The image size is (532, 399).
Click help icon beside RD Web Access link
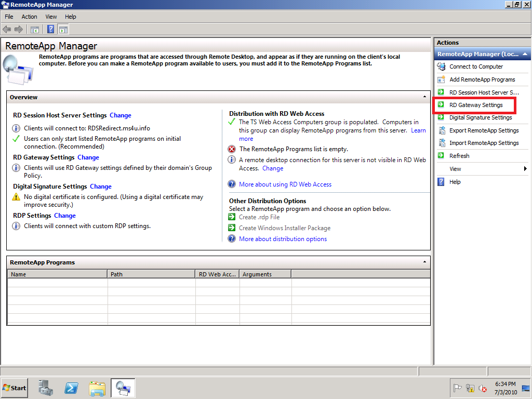(x=232, y=184)
